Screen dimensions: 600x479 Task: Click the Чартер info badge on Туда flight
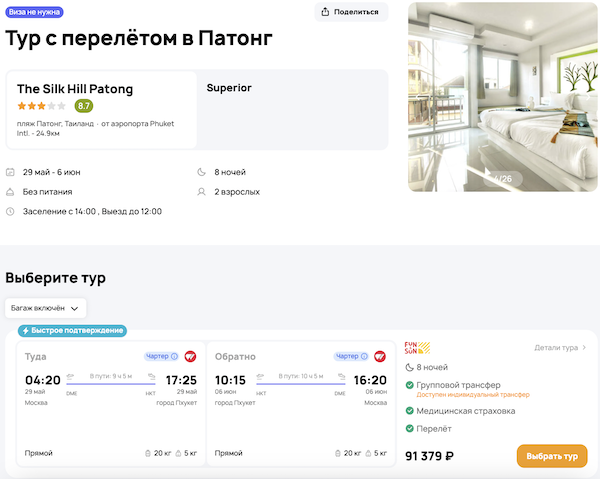click(x=162, y=356)
